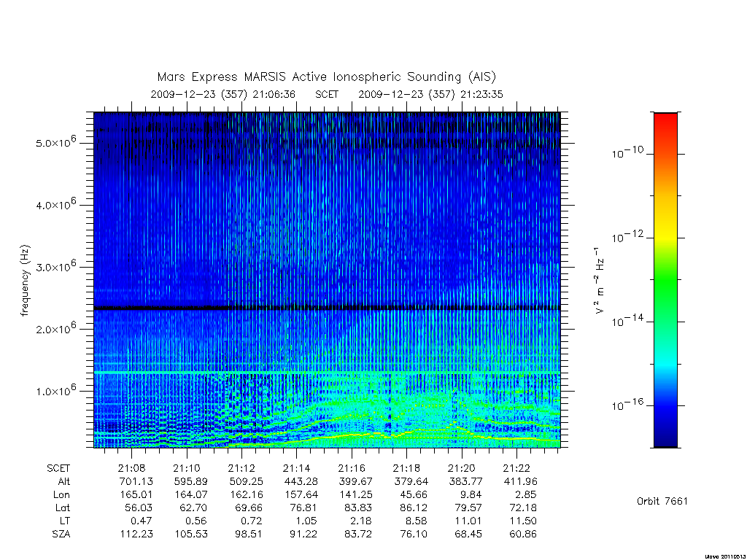
Task: Click the Orbit 7661 label
Action: [662, 501]
